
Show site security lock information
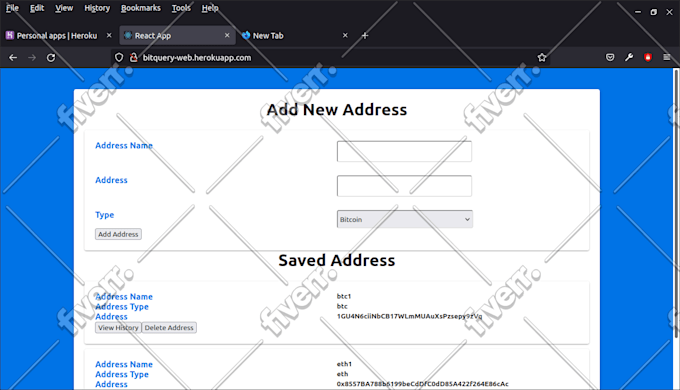coord(134,58)
